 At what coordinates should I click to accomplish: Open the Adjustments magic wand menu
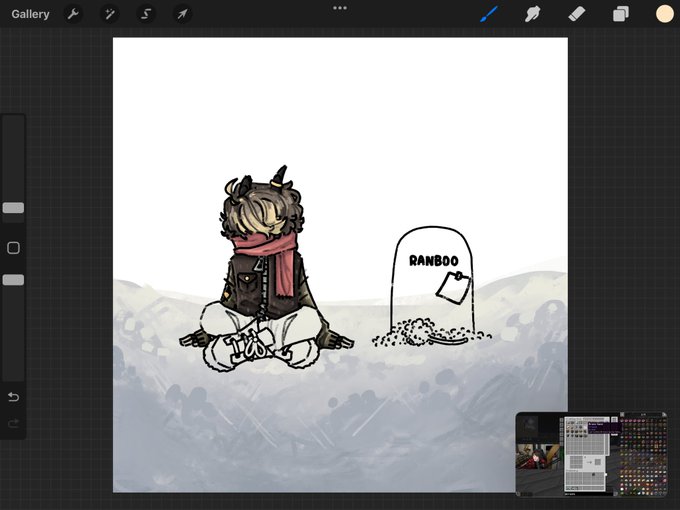[110, 14]
